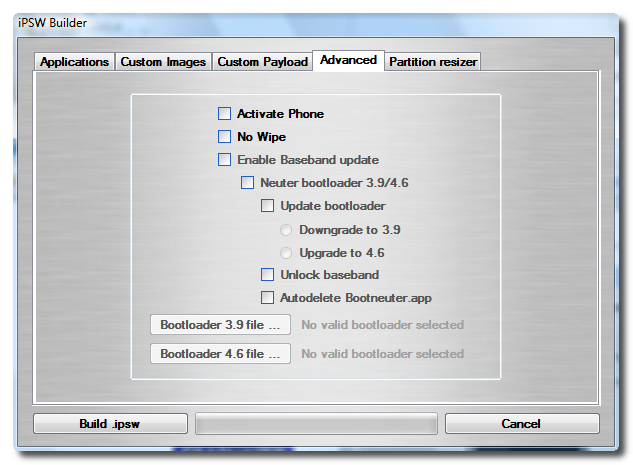Browse for the Bootloader 3.9 file

[x=220, y=325]
